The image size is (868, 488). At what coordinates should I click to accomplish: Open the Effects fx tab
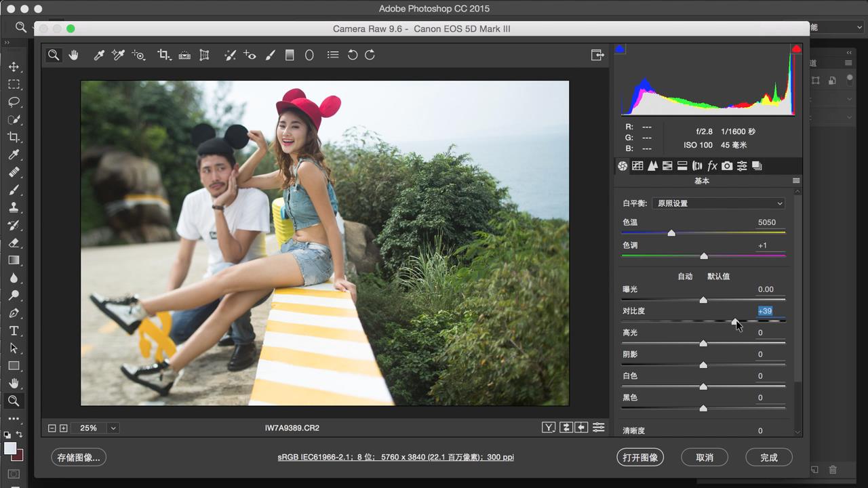[712, 166]
